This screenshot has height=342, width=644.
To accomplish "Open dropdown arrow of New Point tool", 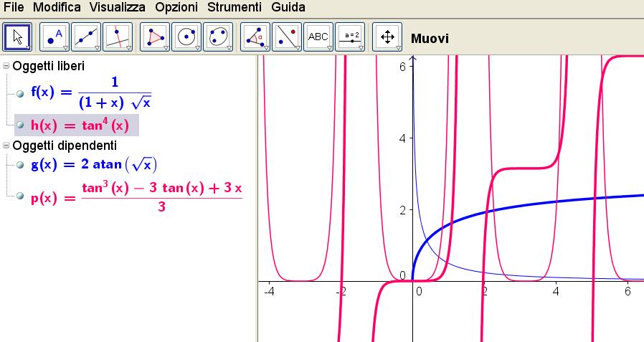I will coord(65,48).
